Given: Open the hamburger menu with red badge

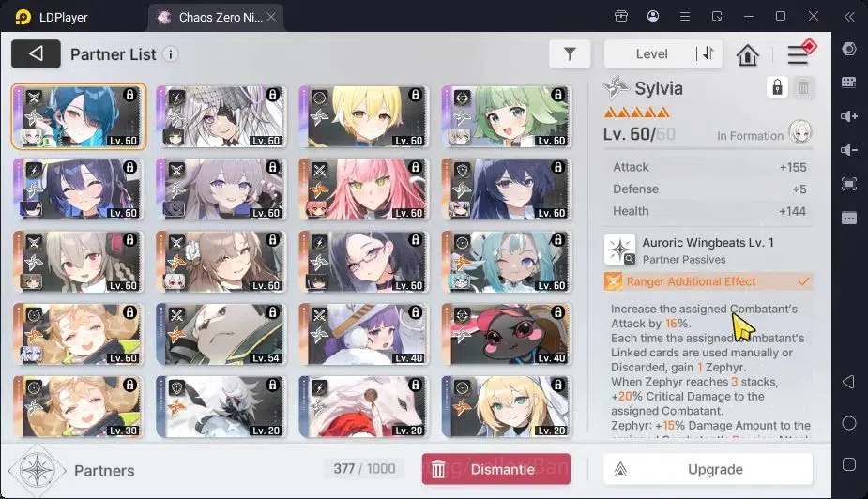Looking at the screenshot, I should 799,53.
